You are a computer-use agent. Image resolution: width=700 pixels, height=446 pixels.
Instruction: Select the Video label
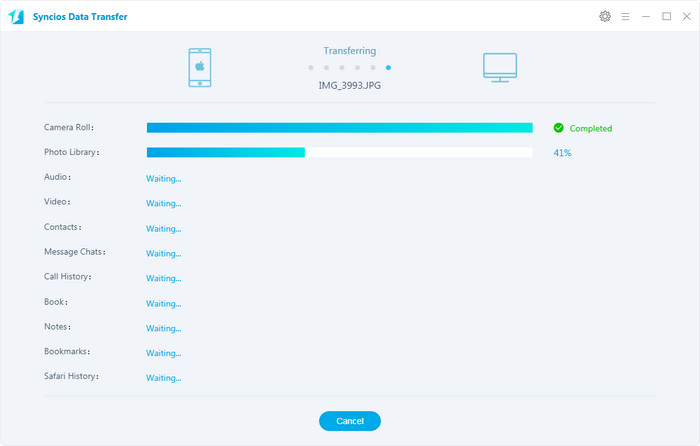(x=57, y=202)
